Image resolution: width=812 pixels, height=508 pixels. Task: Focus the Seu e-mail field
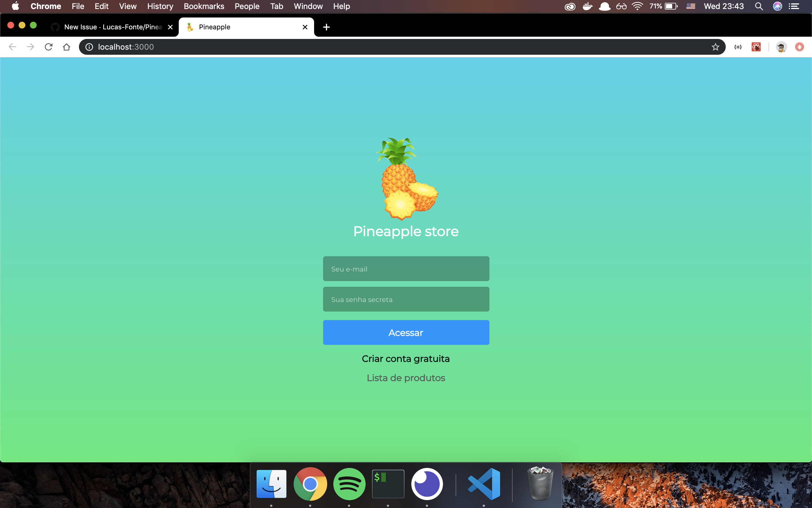[406, 269]
